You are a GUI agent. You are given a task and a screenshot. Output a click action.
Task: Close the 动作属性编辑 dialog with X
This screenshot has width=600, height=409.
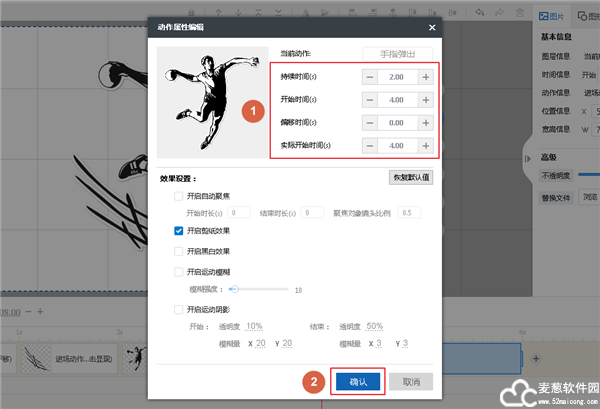coord(432,28)
